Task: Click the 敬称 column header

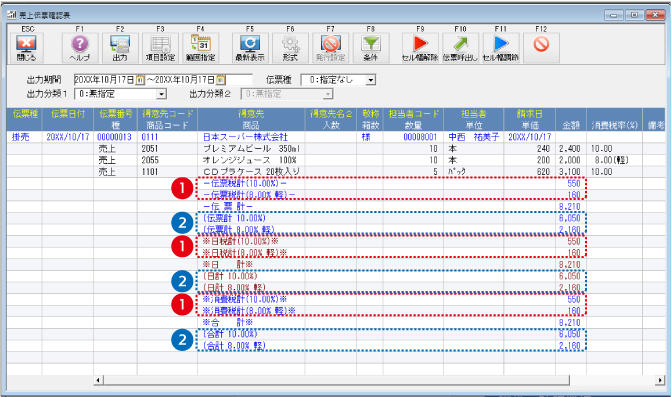Action: pyautogui.click(x=370, y=119)
